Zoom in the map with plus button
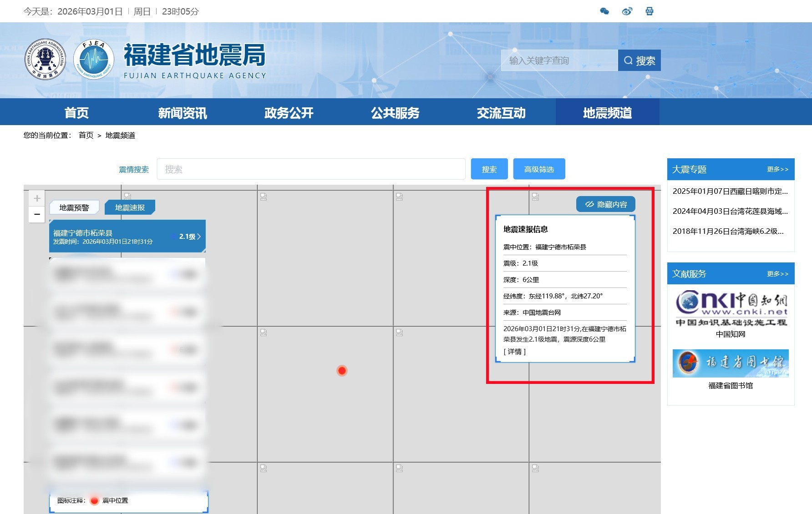This screenshot has height=514, width=812. tap(37, 198)
